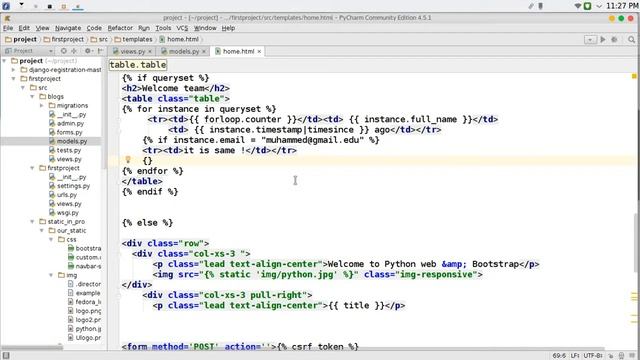Expand the django-registration-master folder
Screen dimensions: 640x360
13,70
